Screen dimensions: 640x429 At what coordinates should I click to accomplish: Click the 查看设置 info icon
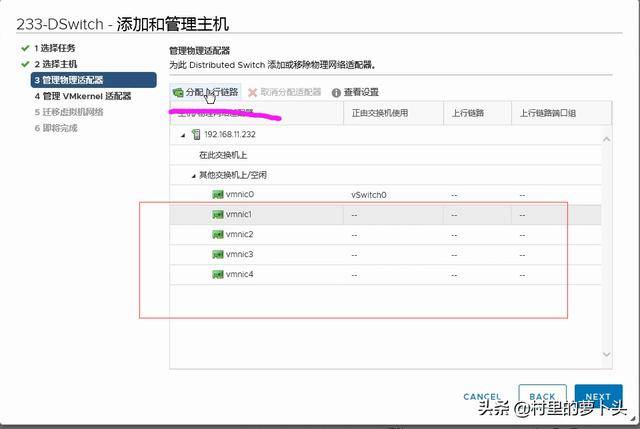[336, 92]
